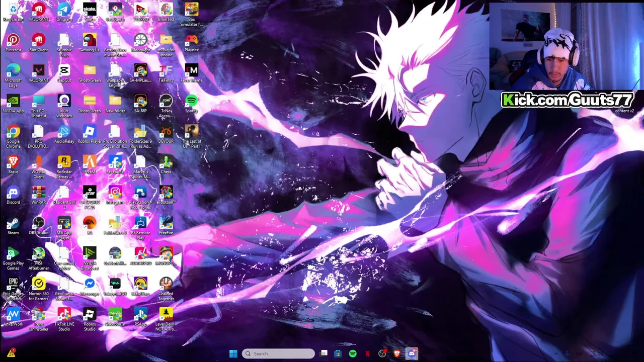Select the Google Play Games icon
The width and height of the screenshot is (644, 362).
pos(13,258)
